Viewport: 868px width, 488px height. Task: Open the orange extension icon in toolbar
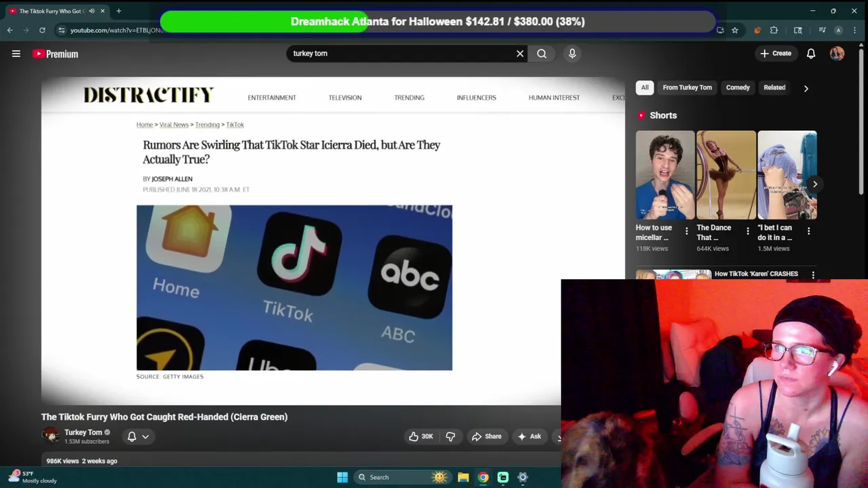pyautogui.click(x=757, y=30)
